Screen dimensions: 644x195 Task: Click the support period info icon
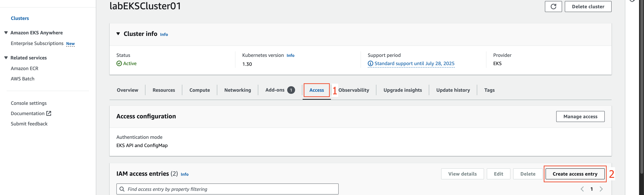click(x=370, y=63)
